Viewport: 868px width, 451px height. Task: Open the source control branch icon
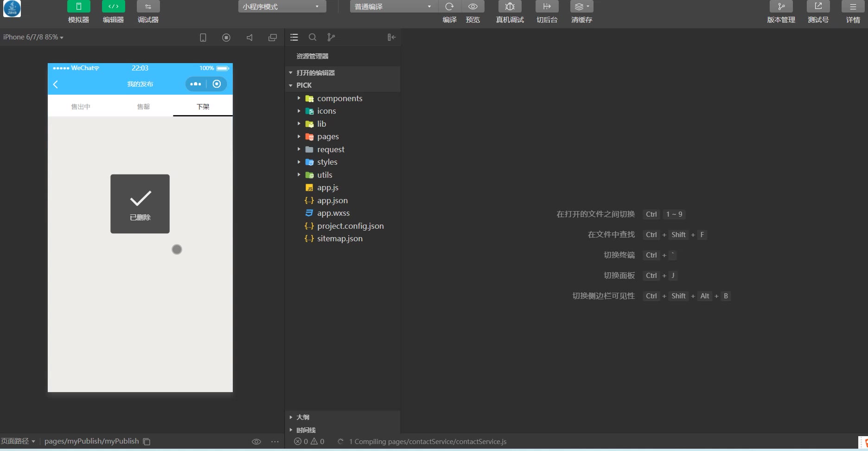[331, 38]
